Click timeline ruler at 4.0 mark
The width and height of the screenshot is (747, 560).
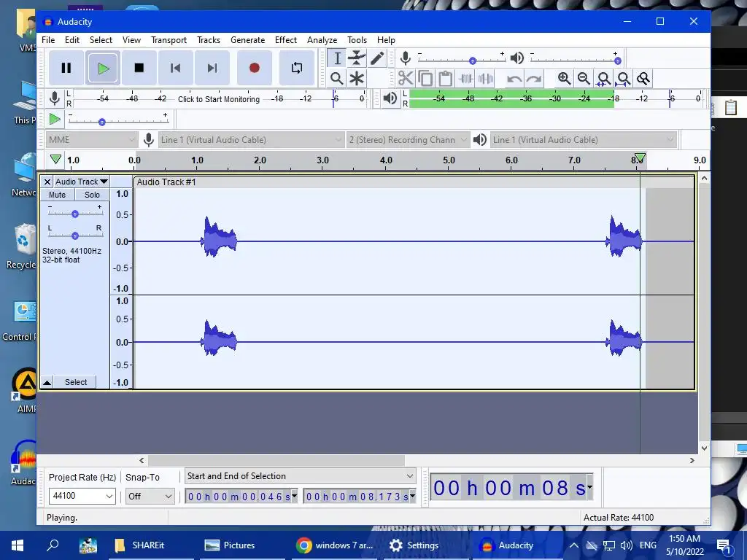coord(386,160)
